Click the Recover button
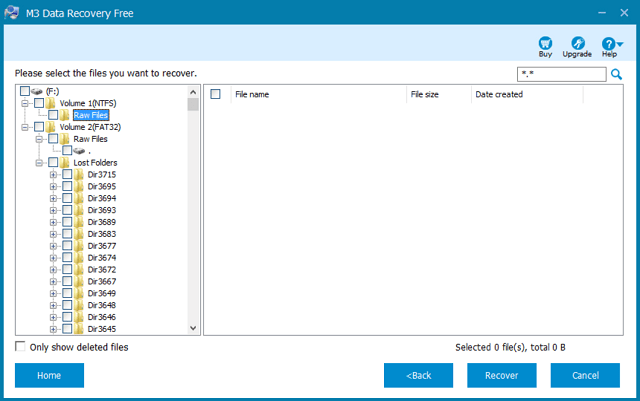Image resolution: width=640 pixels, height=401 pixels. (502, 375)
